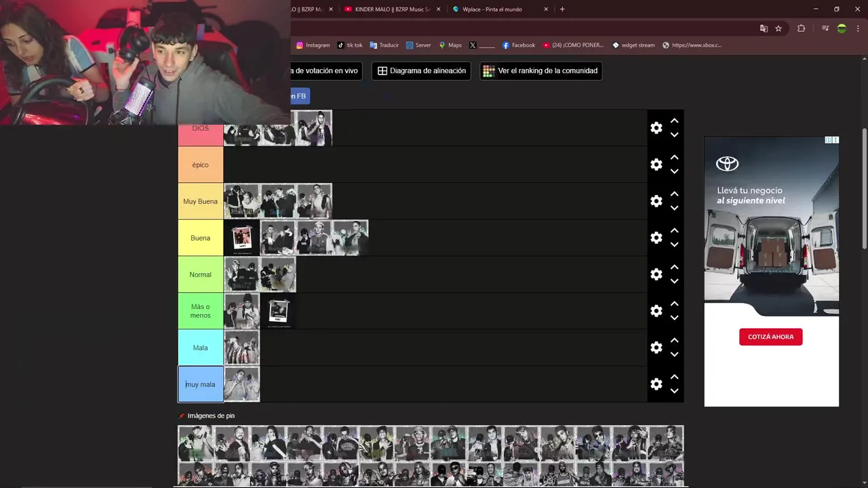Open Server bookmark

(418, 45)
